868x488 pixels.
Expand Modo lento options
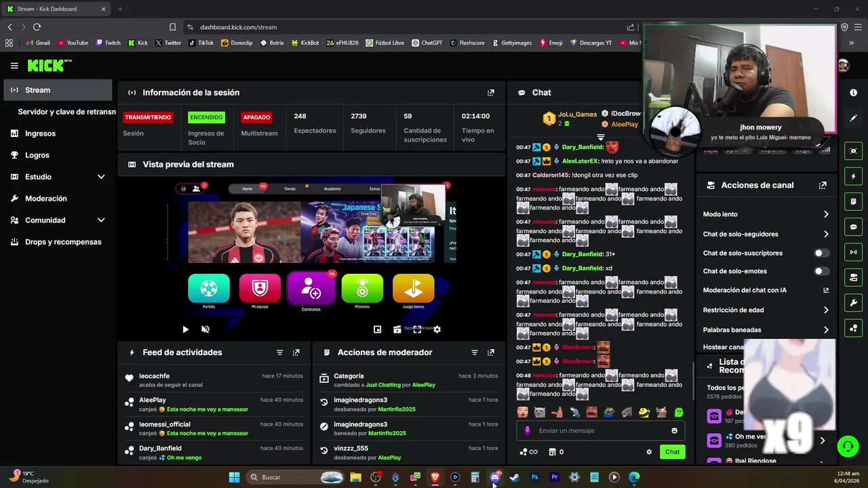point(826,214)
